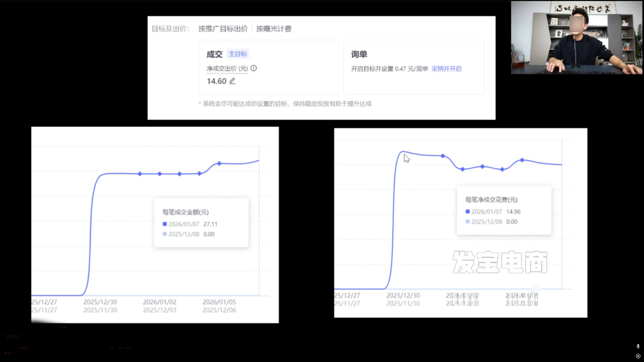The image size is (644, 362).
Task: Click the circular record icon below the microphone
Action: (638, 356)
